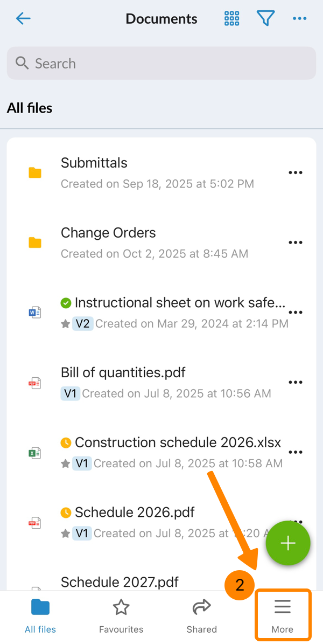The height and width of the screenshot is (644, 323).
Task: Expand options menu for Submittals folder
Action: (x=296, y=173)
